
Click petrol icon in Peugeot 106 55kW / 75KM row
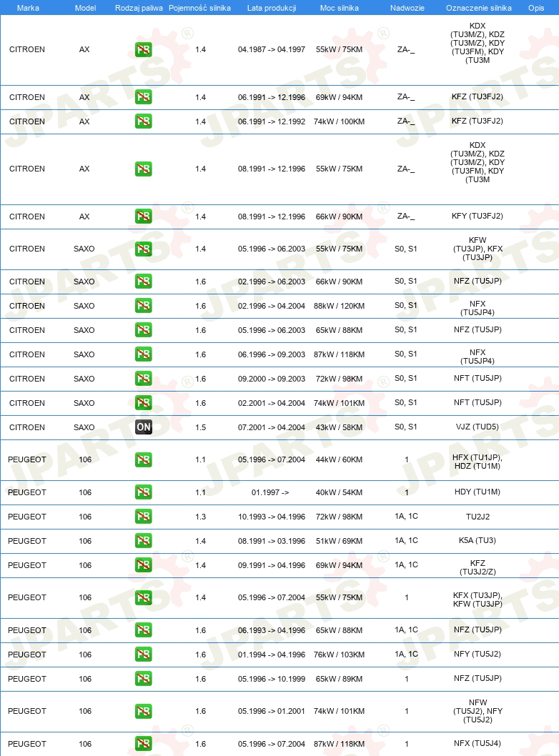tap(143, 597)
